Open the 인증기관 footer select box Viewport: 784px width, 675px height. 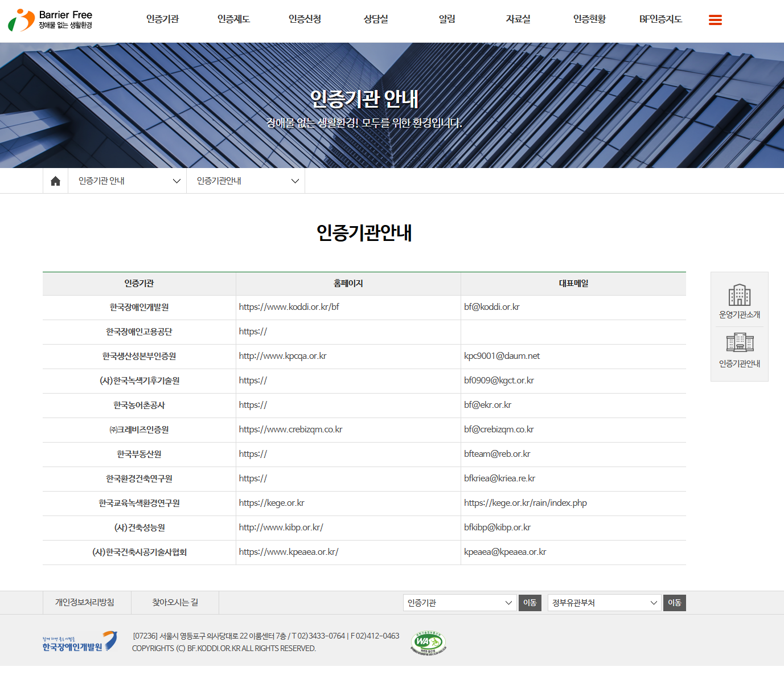(459, 603)
